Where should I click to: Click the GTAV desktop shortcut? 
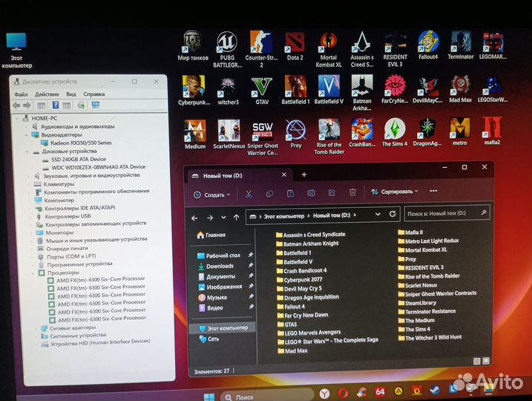[261, 88]
